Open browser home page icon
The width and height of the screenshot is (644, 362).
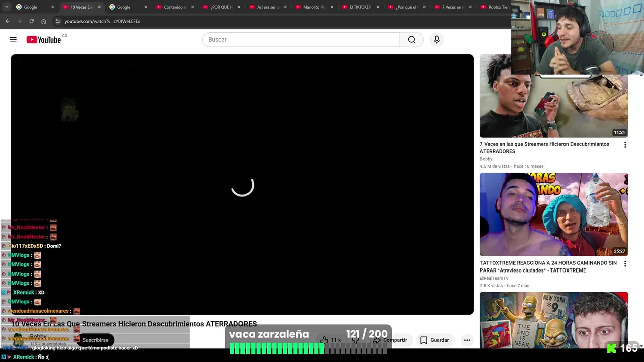43,21
